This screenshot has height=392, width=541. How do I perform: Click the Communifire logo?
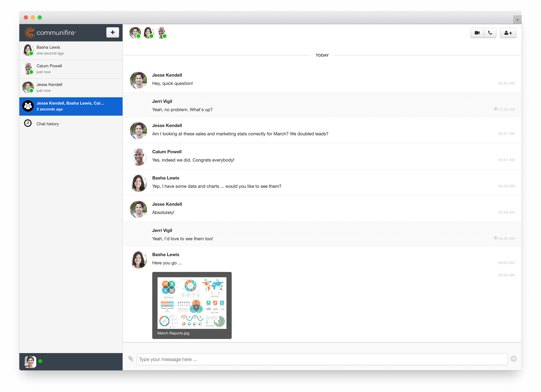[x=50, y=32]
